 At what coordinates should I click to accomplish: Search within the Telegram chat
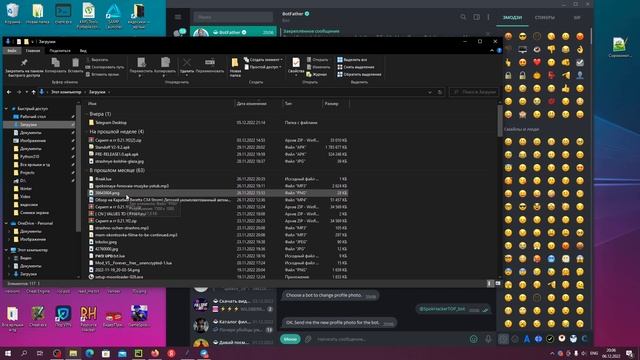463,17
